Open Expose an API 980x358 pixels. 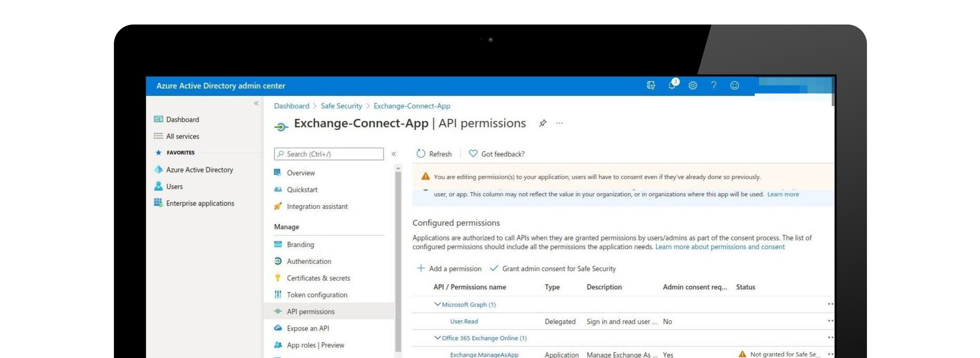click(308, 328)
